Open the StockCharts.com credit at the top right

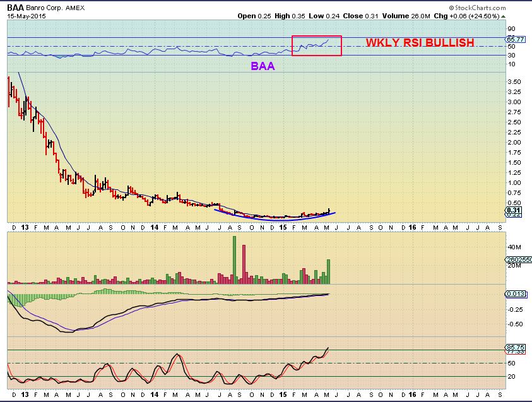(x=477, y=8)
